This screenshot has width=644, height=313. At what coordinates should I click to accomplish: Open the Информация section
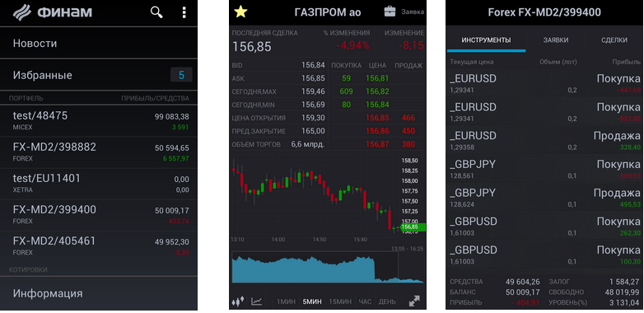point(99,293)
